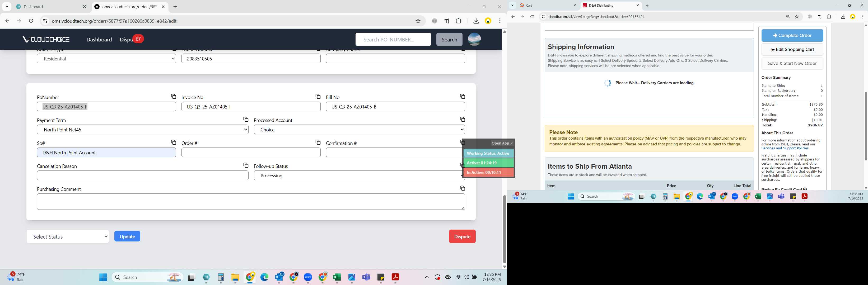Open Chrome menu in OMS window
This screenshot has height=285, width=868.
click(x=500, y=21)
